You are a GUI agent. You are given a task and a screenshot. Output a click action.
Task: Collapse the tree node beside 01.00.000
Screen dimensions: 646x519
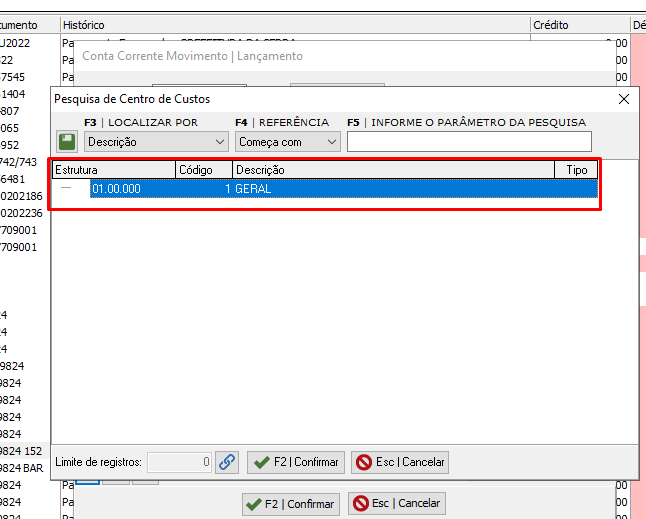[x=66, y=188]
